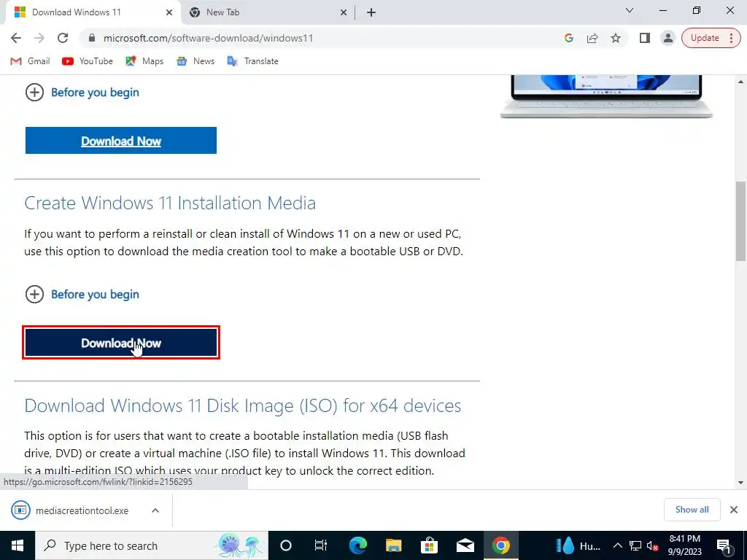The width and height of the screenshot is (747, 560).
Task: Click the scrollbar up arrow
Action: click(740, 82)
